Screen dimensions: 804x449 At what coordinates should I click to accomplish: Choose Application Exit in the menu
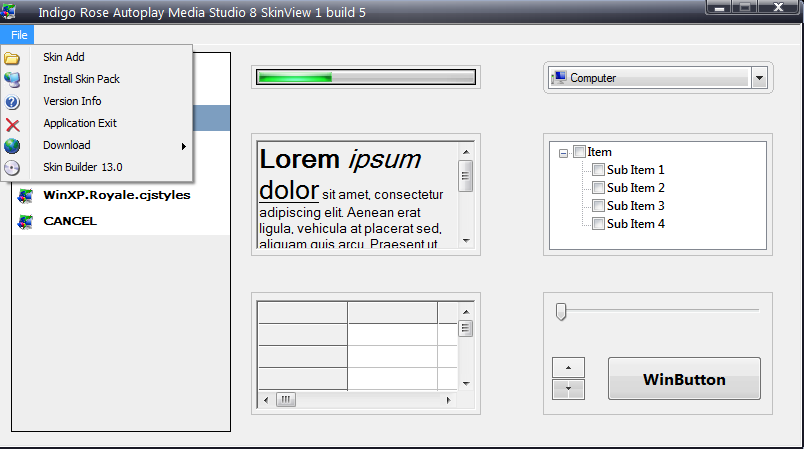[x=97, y=123]
